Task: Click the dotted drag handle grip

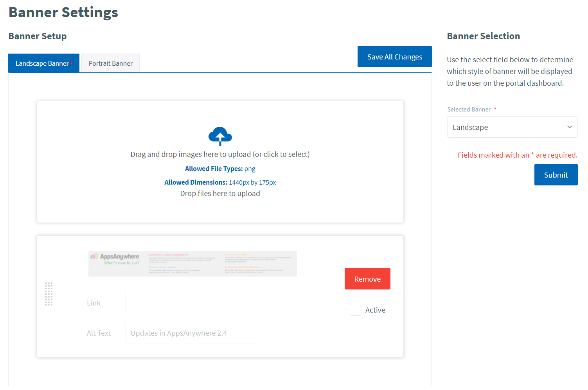Action: (x=49, y=294)
